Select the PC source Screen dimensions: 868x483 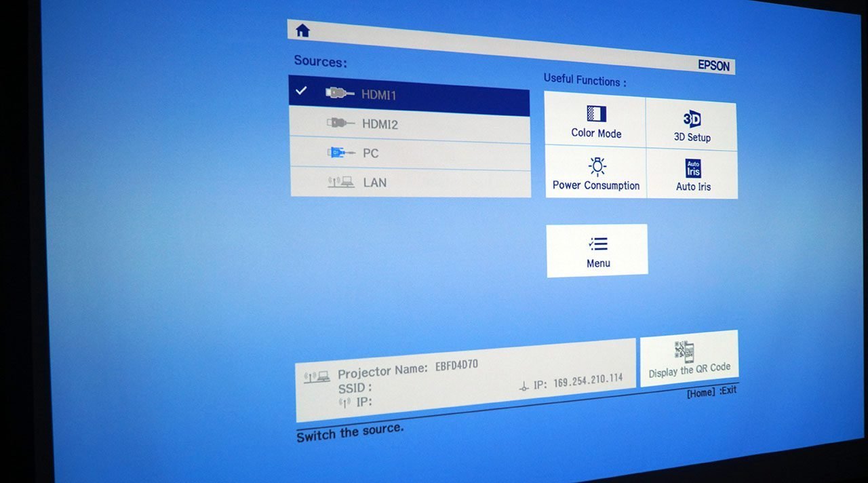pos(410,154)
